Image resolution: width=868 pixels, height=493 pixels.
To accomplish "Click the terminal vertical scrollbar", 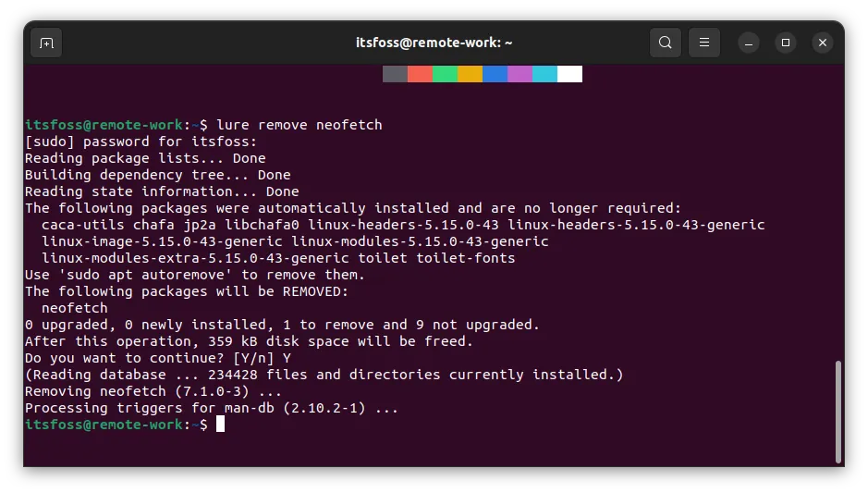I will [x=838, y=411].
